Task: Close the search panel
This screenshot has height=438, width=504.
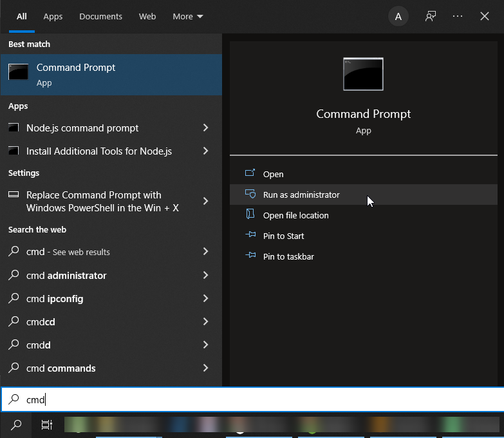Action: pos(485,16)
